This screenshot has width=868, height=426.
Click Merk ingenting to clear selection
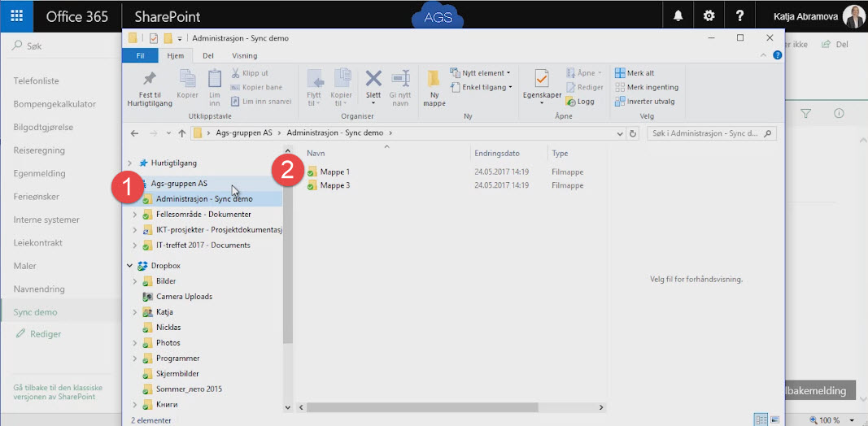click(x=647, y=87)
